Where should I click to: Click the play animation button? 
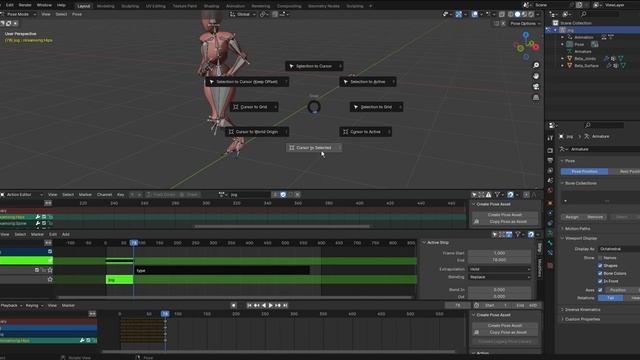[271, 305]
